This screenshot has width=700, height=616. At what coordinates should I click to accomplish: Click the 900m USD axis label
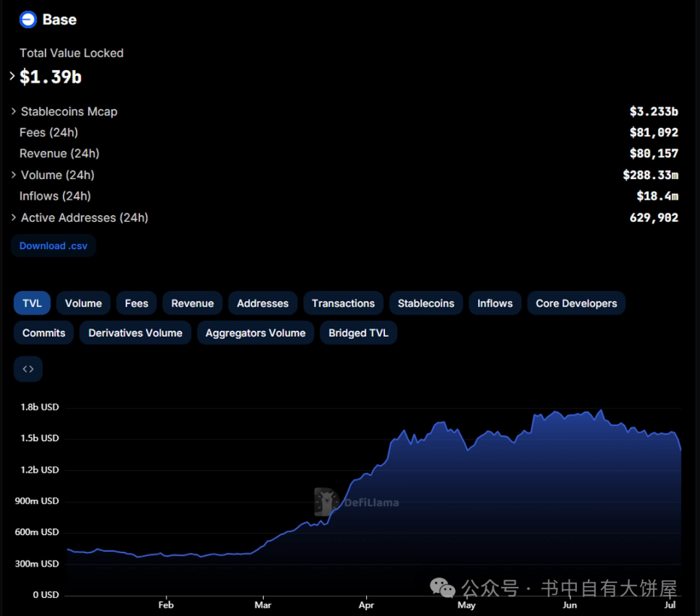[x=36, y=501]
